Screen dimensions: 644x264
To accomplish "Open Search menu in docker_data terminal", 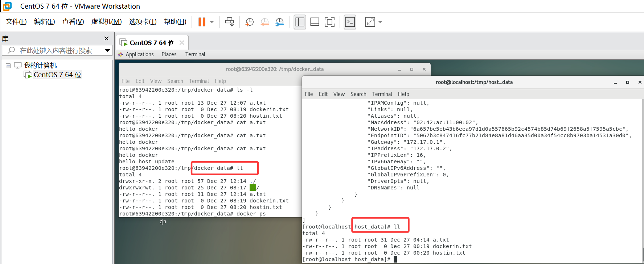I will coord(175,81).
